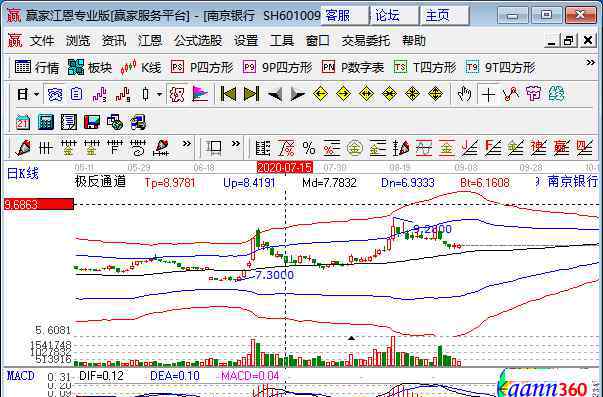Click the 论坛 button in the title bar

coord(395,15)
